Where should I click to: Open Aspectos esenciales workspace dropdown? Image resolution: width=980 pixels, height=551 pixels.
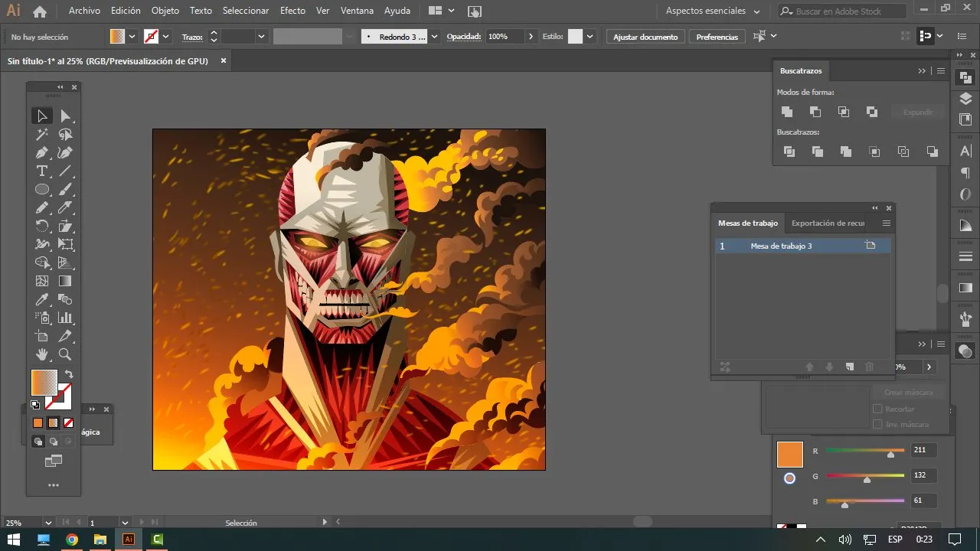(x=713, y=11)
